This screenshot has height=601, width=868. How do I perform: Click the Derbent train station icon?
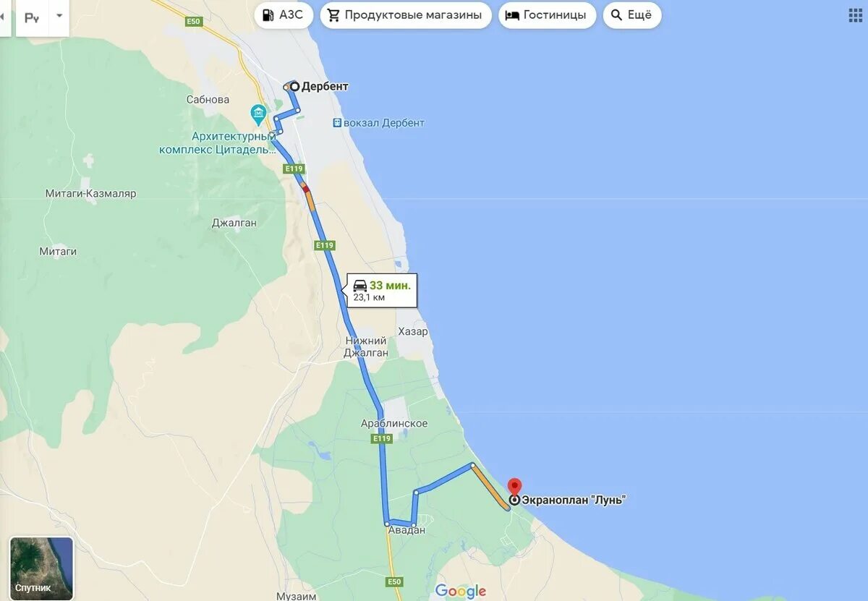(x=337, y=123)
